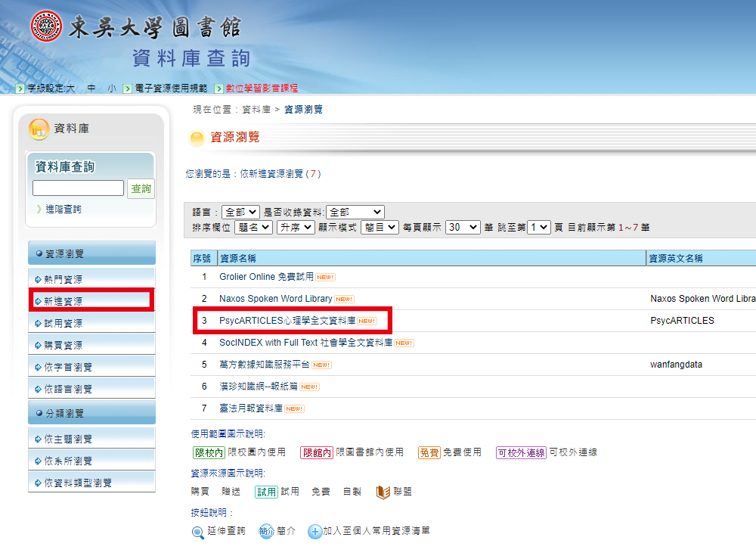Click the 資源英文名稱 column header
Image resolution: width=756 pixels, height=559 pixels.
701,259
